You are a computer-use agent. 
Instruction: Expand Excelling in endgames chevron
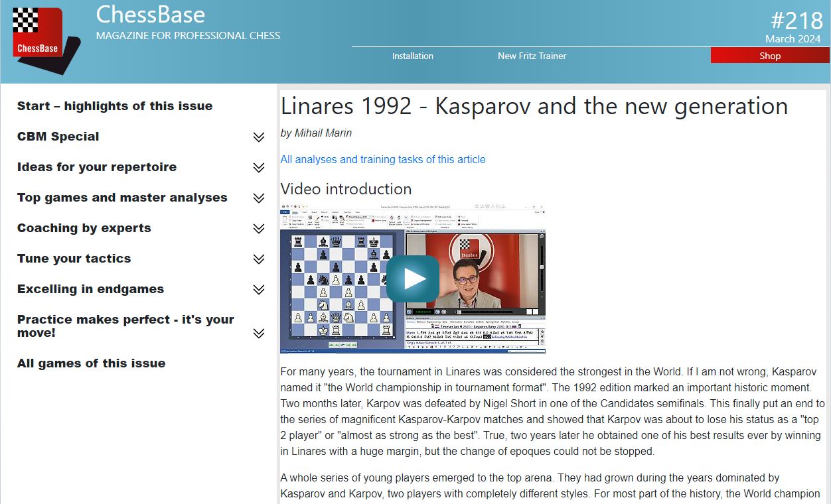(x=259, y=290)
